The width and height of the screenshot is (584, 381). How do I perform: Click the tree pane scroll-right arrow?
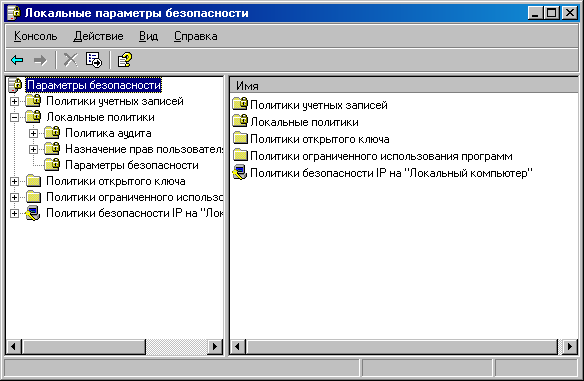tap(215, 347)
